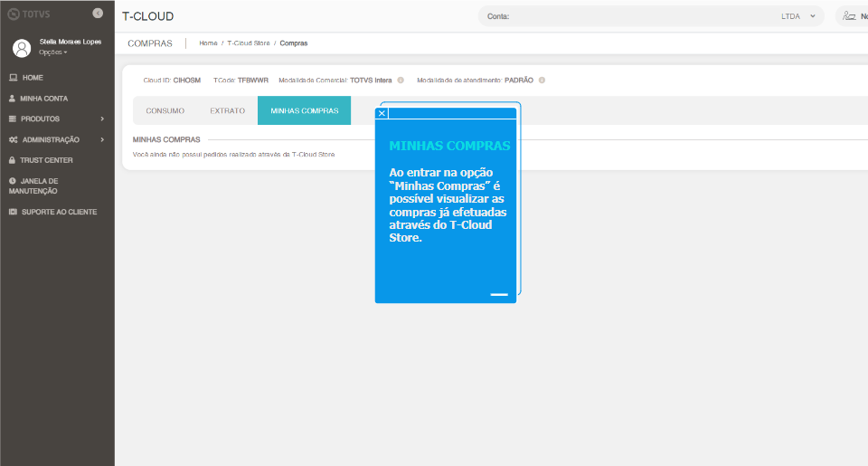Switch to the EXTRATO tab
This screenshot has width=868, height=466.
coord(228,110)
